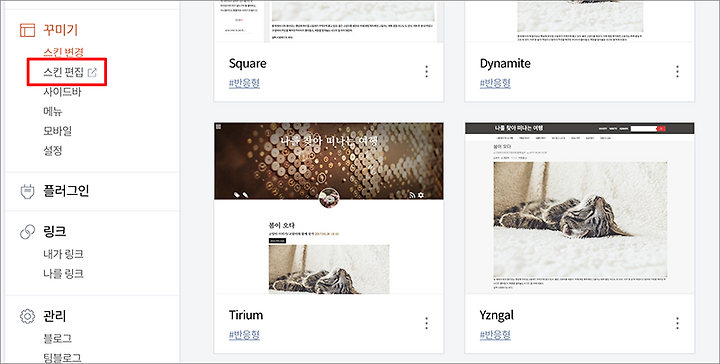Viewport: 720px width, 364px height.
Task: Open the 꾸미기 section heading
Action: click(61, 30)
